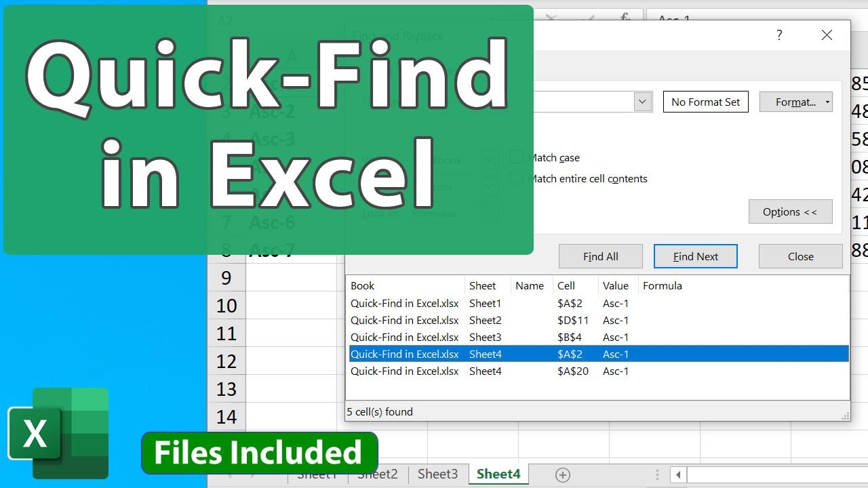Click the Close button in dialog
Image resolution: width=868 pixels, height=488 pixels.
coord(801,256)
